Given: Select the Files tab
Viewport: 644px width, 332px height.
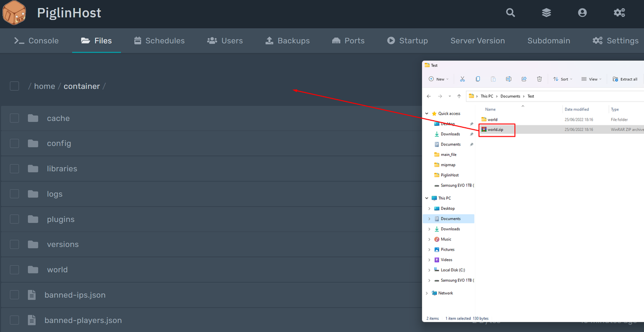Looking at the screenshot, I should coord(96,41).
